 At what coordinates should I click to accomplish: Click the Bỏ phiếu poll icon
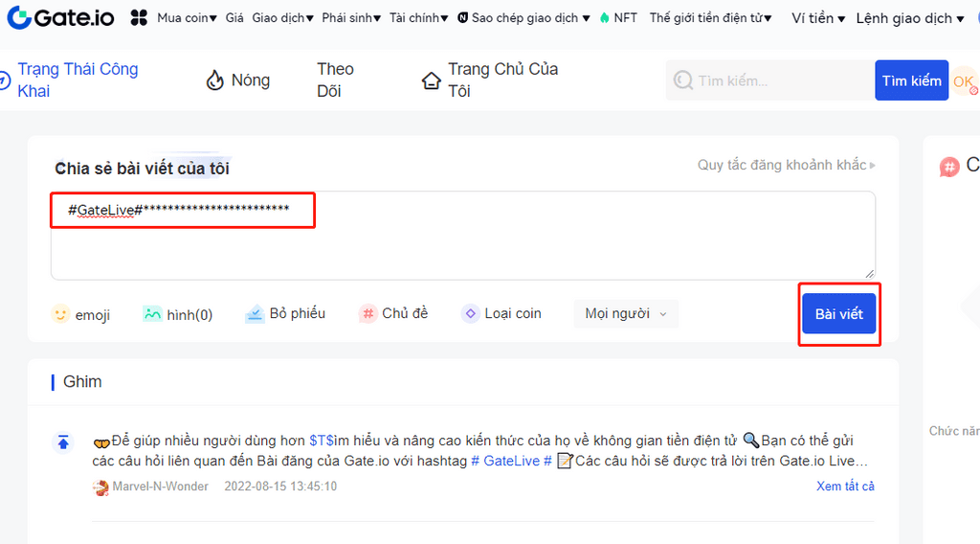[x=255, y=314]
